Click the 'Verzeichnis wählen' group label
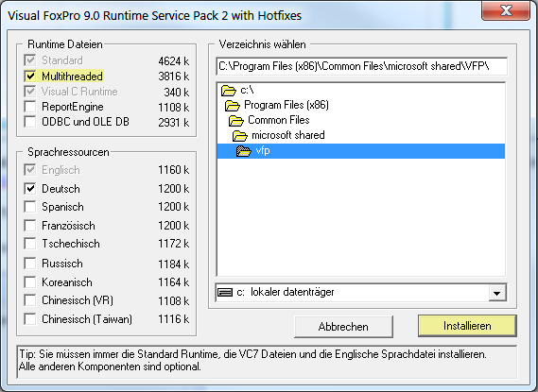 click(x=263, y=44)
